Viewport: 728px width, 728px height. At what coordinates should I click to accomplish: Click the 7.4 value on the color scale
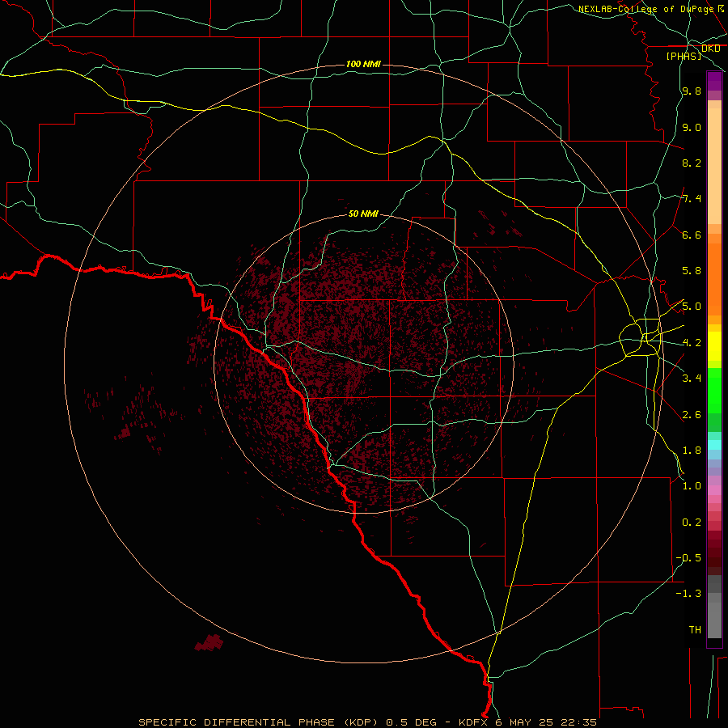coord(692,199)
